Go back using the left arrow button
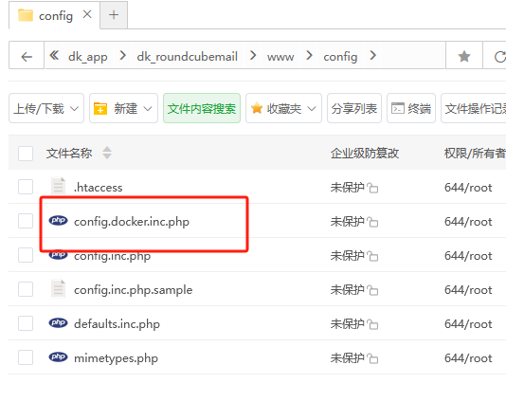This screenshot has width=506, height=420. pos(27,57)
